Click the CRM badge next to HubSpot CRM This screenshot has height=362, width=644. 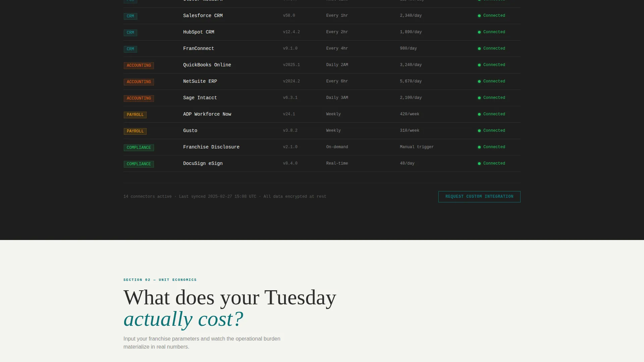[130, 33]
